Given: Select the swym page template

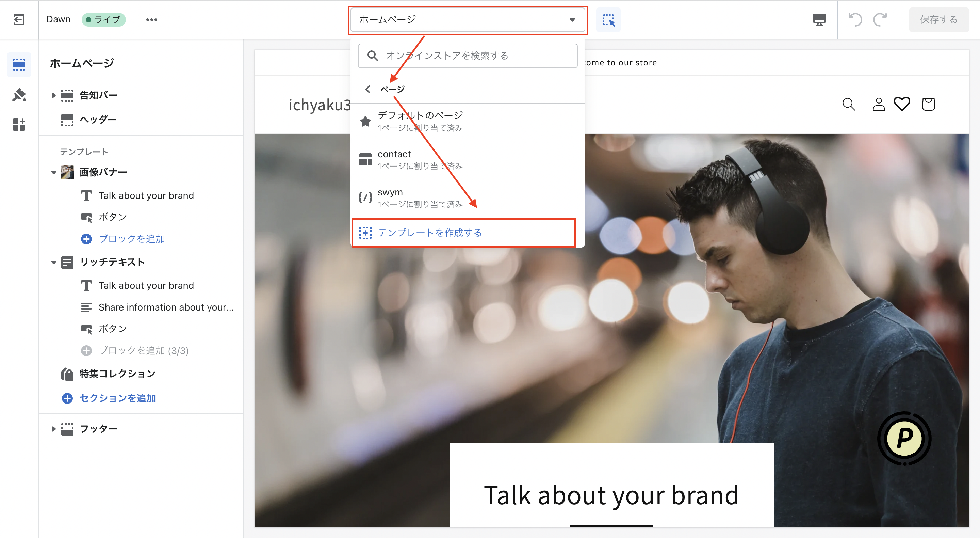Looking at the screenshot, I should [x=468, y=197].
